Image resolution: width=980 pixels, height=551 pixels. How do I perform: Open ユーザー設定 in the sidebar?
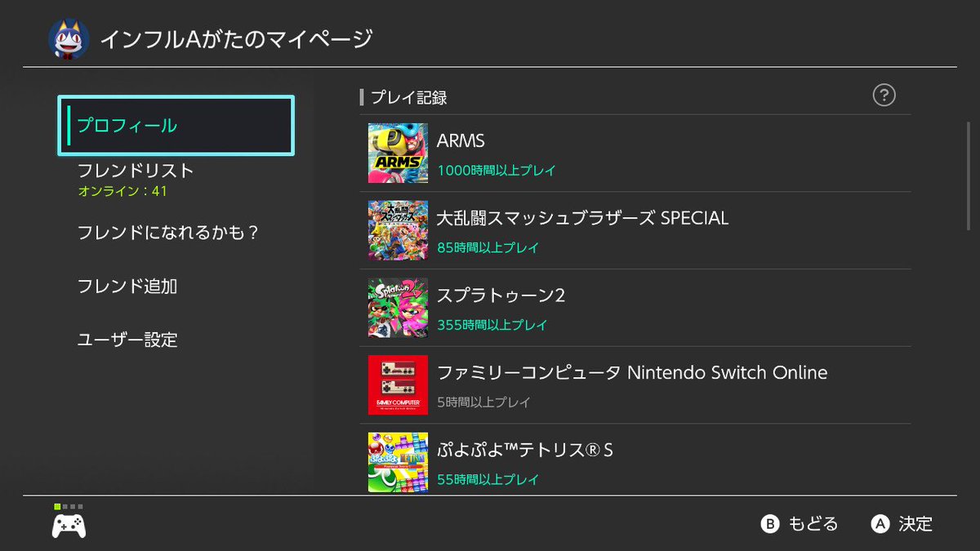click(127, 340)
